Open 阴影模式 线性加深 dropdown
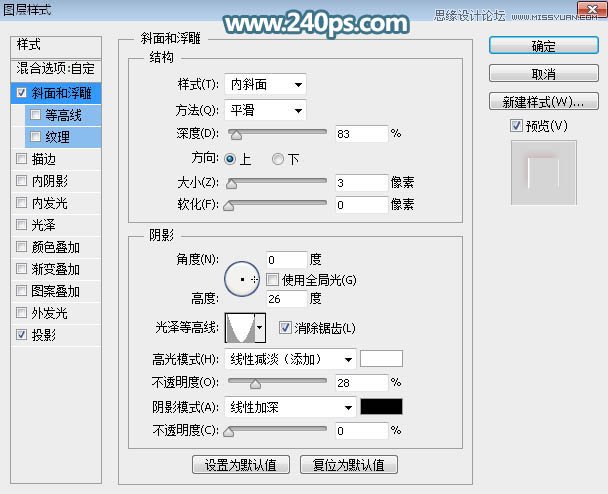 click(x=290, y=407)
